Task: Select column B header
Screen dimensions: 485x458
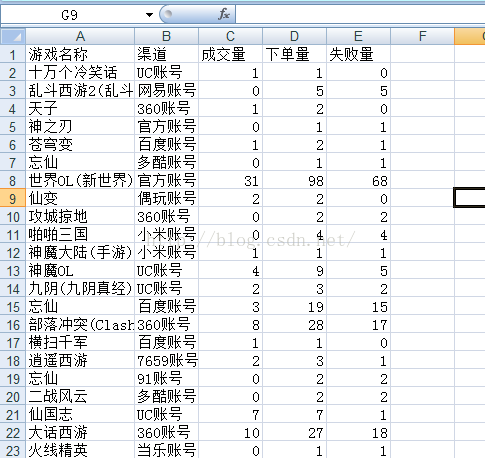Action: (x=167, y=36)
